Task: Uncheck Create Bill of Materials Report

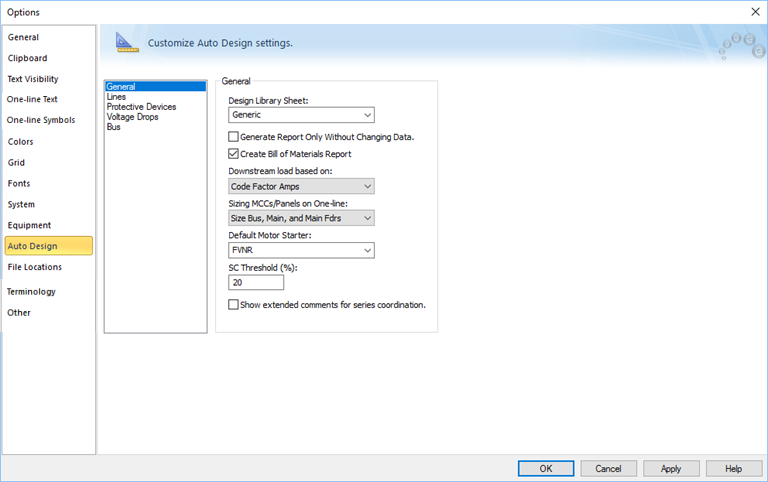Action: [x=234, y=154]
